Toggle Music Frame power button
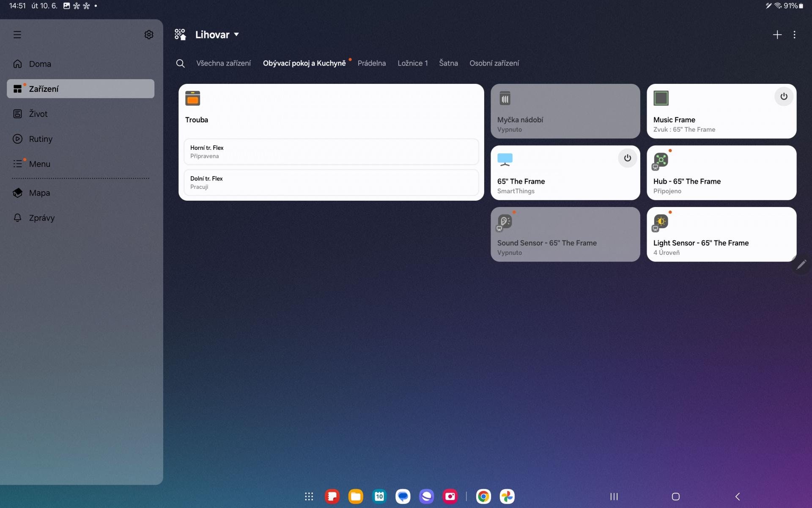812x508 pixels. (784, 97)
